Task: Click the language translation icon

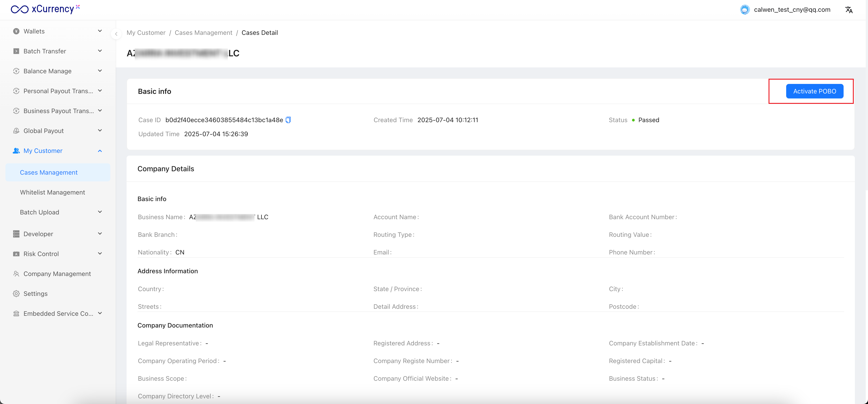Action: tap(849, 10)
